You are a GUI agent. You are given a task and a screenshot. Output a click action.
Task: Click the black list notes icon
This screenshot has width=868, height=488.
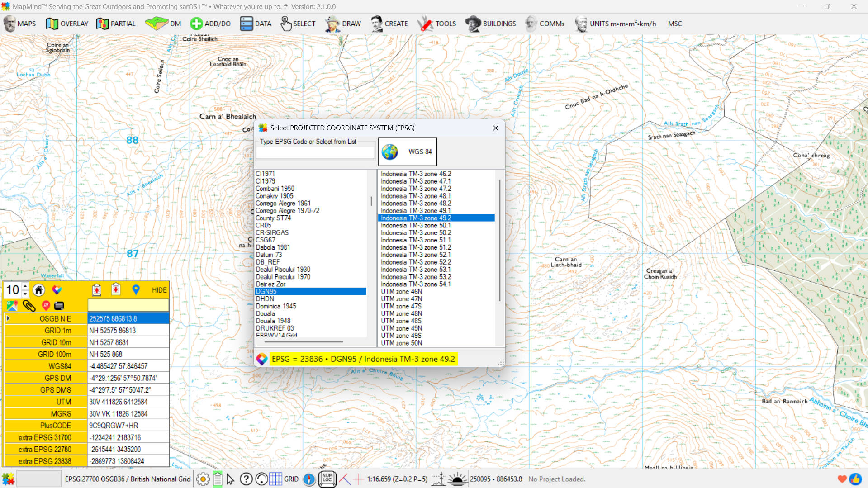click(x=59, y=306)
